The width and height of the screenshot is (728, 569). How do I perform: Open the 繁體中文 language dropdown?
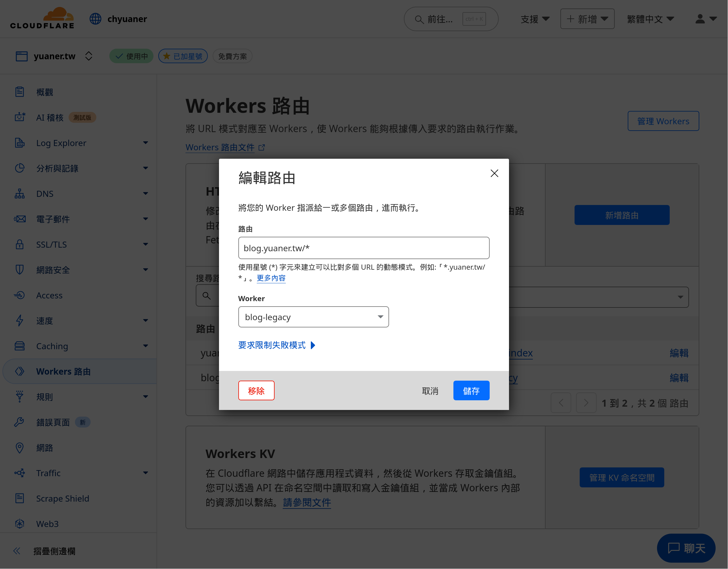coord(651,19)
